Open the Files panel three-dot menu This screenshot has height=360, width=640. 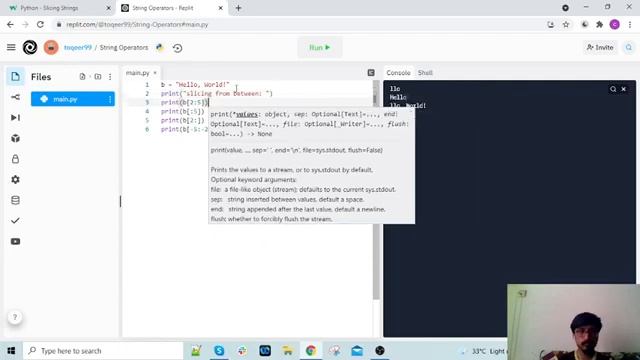(110, 77)
